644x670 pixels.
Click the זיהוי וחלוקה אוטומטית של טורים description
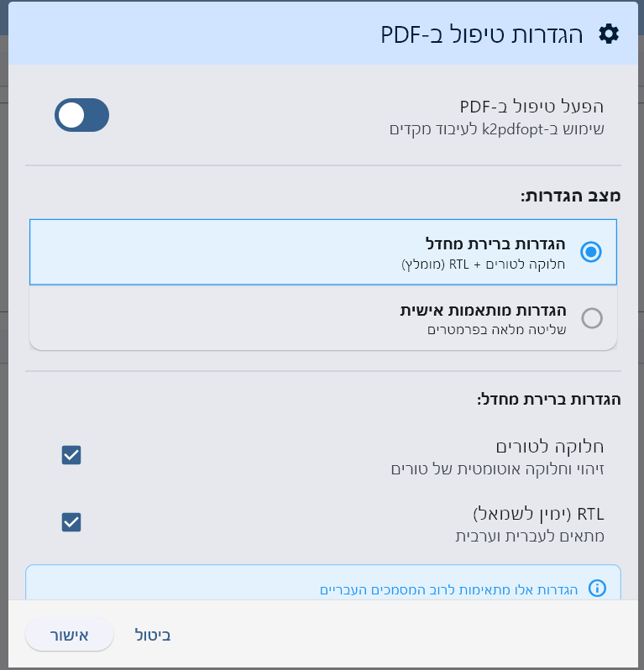(498, 468)
